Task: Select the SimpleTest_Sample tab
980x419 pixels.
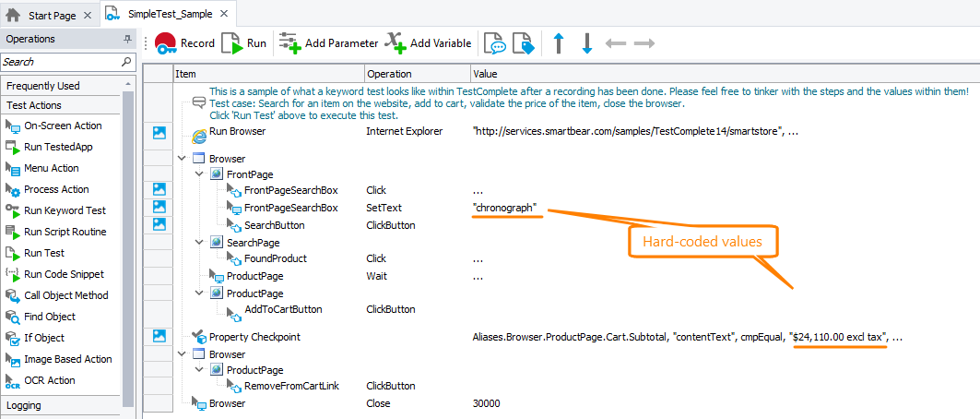Action: 169,14
